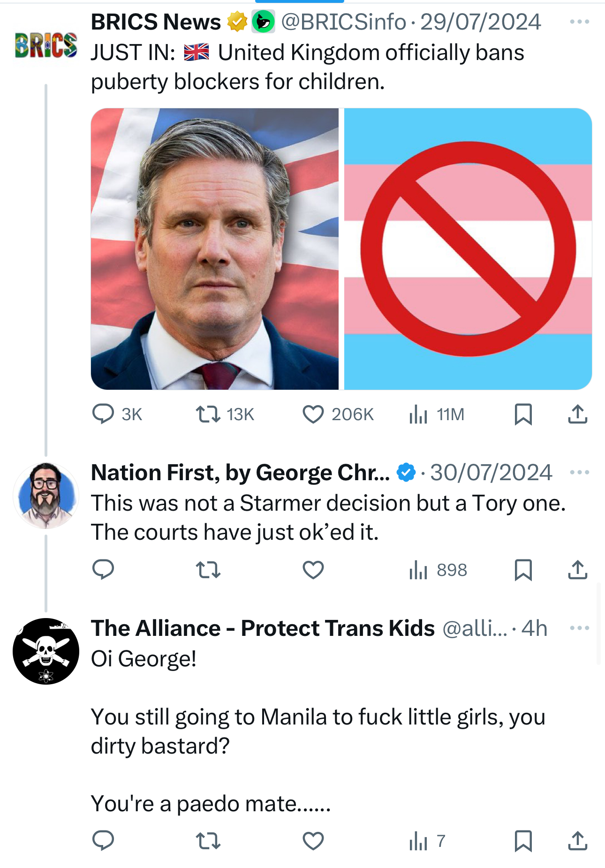Open more options for The Alliance reply
Viewport: 605px width, 868px height.
[x=579, y=628]
